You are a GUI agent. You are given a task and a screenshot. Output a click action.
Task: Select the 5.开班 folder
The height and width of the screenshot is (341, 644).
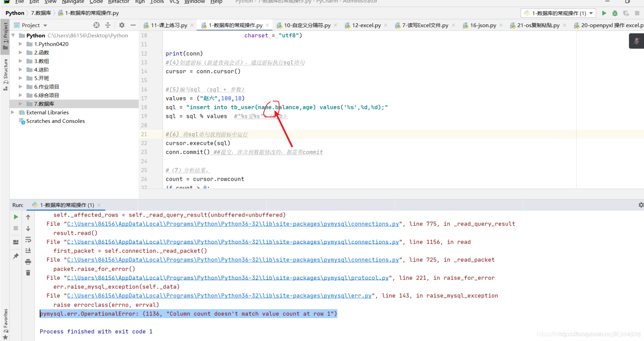point(42,78)
